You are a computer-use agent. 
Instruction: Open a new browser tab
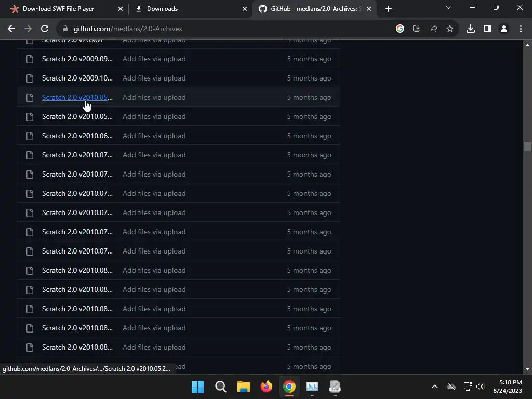pos(389,9)
